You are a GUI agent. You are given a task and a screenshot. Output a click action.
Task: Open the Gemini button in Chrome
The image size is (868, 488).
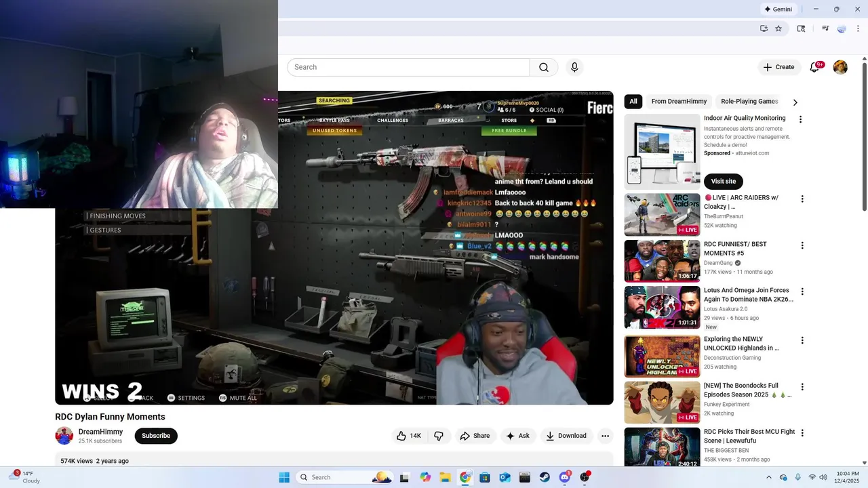pos(778,9)
